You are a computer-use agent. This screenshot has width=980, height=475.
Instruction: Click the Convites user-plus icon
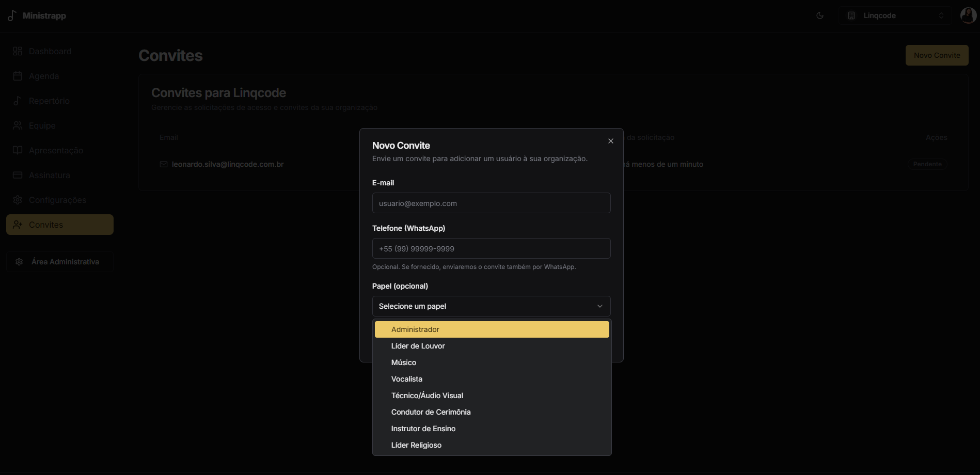point(17,224)
